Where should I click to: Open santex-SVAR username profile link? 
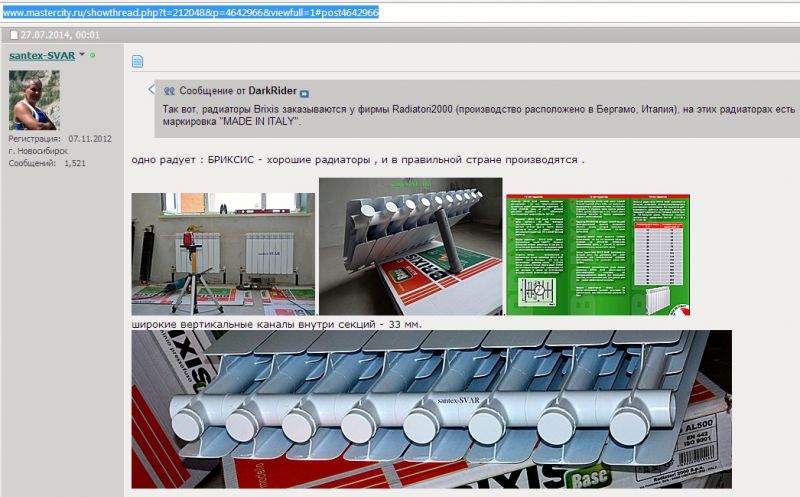click(x=41, y=55)
